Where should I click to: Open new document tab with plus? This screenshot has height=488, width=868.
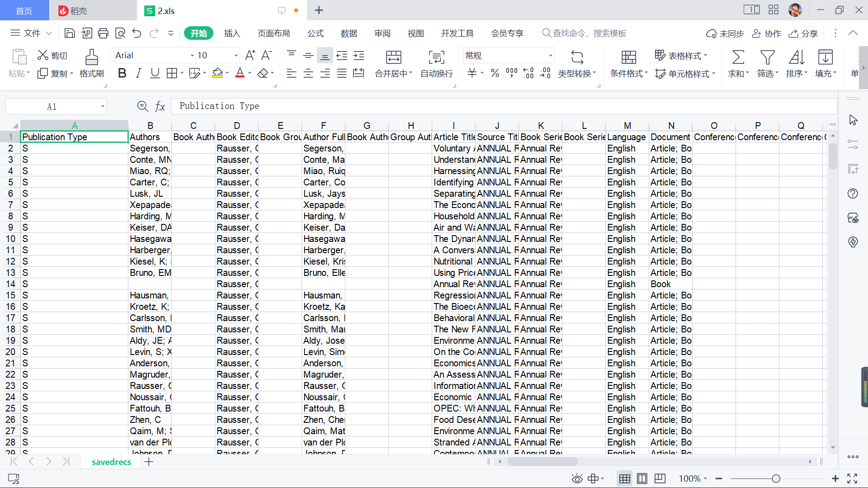click(x=319, y=10)
